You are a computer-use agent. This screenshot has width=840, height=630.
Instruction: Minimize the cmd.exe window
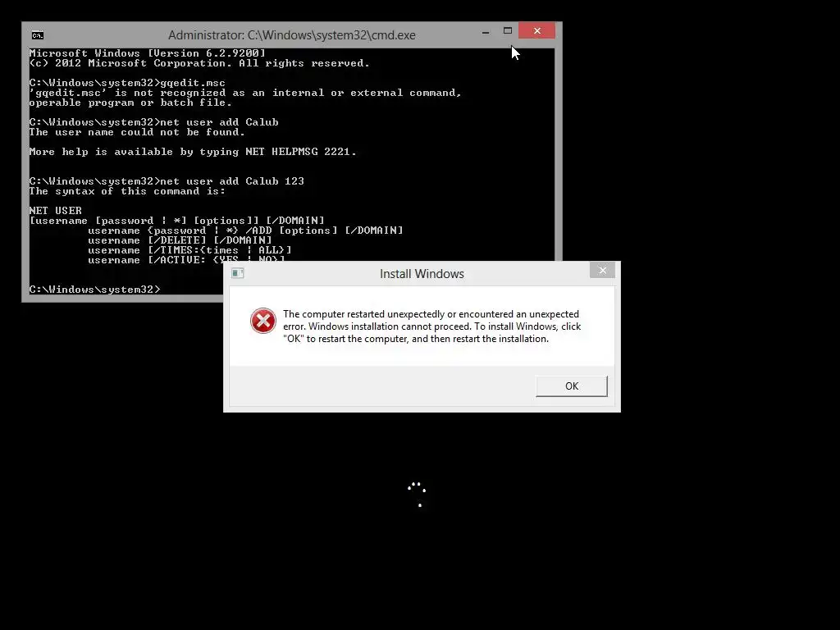coord(486,32)
